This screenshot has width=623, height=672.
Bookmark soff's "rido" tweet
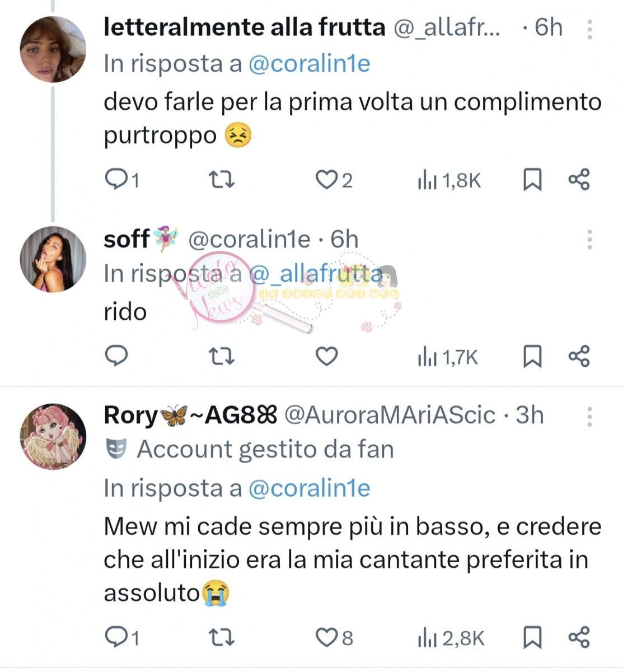coord(532,356)
